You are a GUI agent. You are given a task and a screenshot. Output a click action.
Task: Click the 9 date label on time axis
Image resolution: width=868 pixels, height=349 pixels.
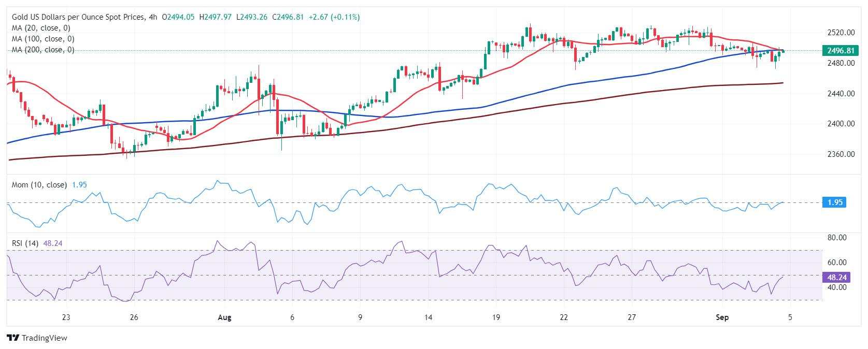click(360, 317)
